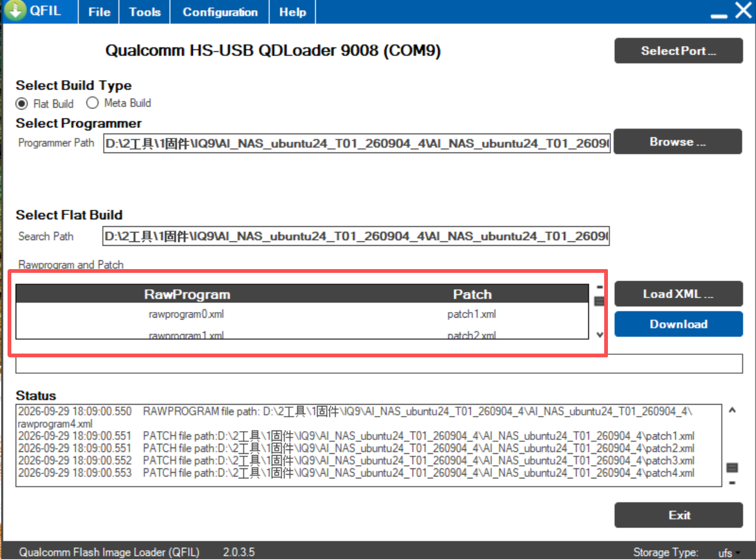Image resolution: width=756 pixels, height=559 pixels.
Task: Select the patch1.xml table cell
Action: (x=472, y=314)
